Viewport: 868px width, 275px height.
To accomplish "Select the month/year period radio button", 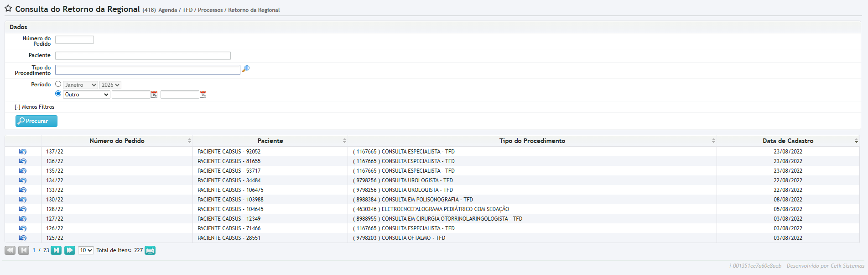I will coord(58,84).
